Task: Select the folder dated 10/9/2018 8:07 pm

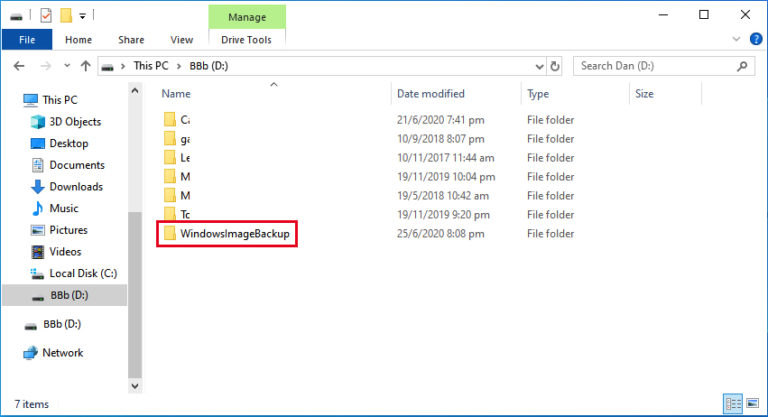Action: click(x=177, y=139)
